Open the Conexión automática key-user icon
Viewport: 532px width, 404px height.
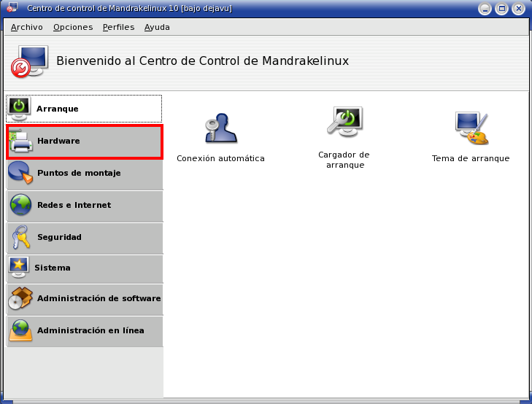(221, 128)
